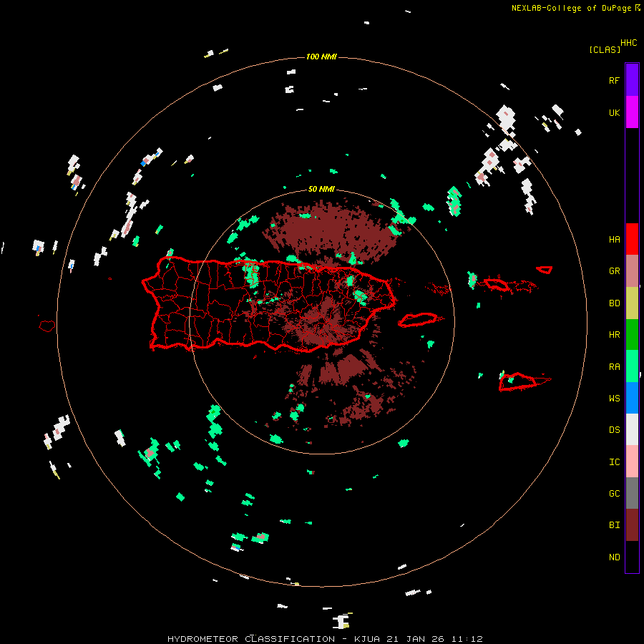Click the 50 NMI range ring label

[x=321, y=189]
